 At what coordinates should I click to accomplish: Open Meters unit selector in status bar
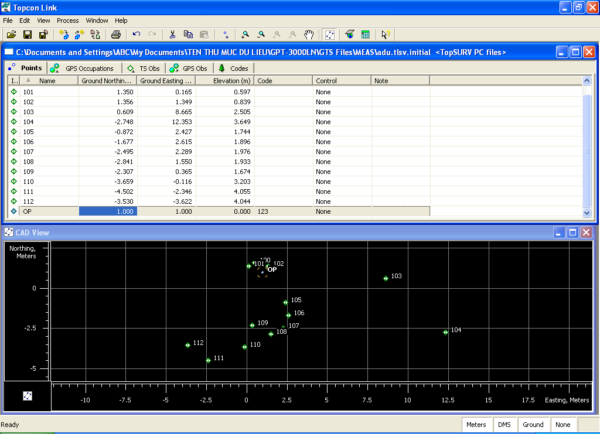click(476, 425)
